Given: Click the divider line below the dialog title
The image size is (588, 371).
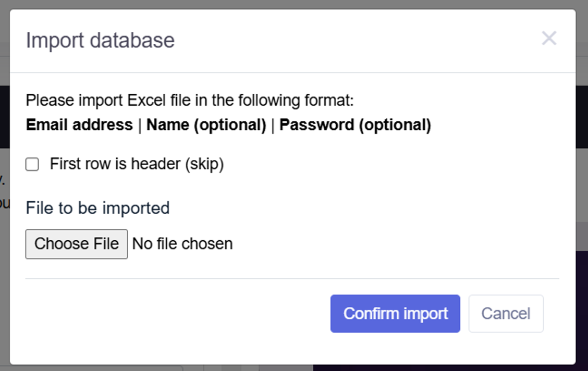Looking at the screenshot, I should point(292,72).
